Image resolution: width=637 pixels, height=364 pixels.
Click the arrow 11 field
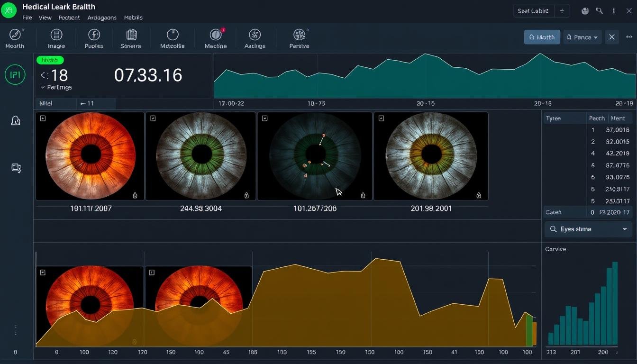tap(96, 103)
